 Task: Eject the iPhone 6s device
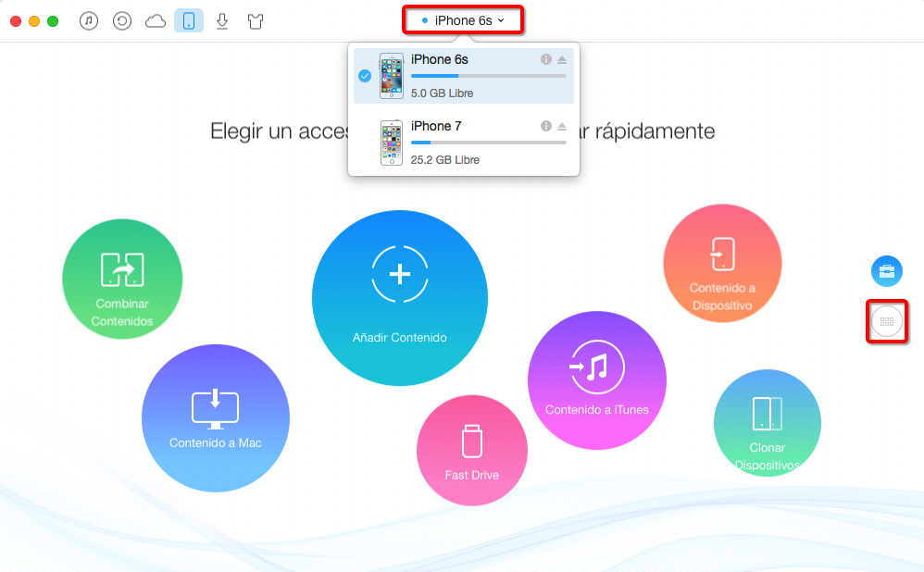coord(562,59)
